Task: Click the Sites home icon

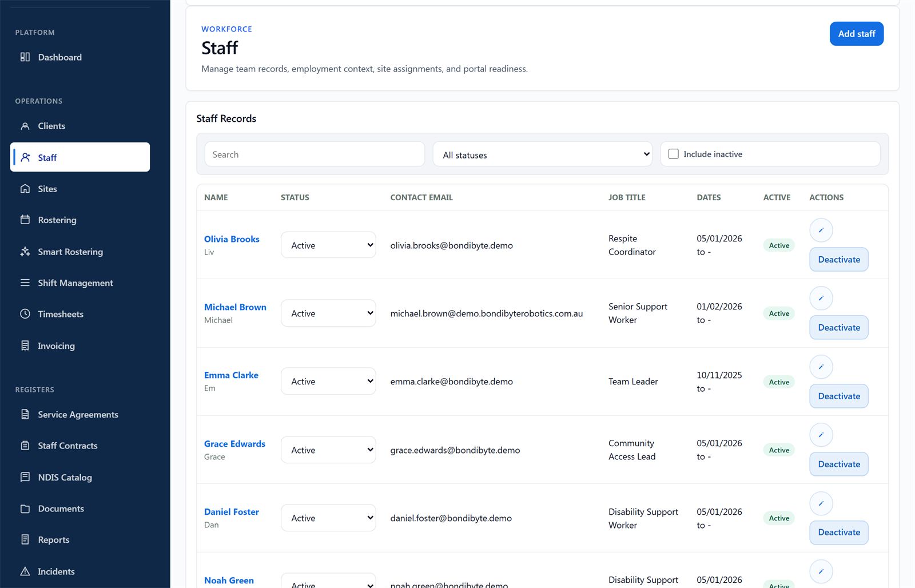Action: coord(25,189)
